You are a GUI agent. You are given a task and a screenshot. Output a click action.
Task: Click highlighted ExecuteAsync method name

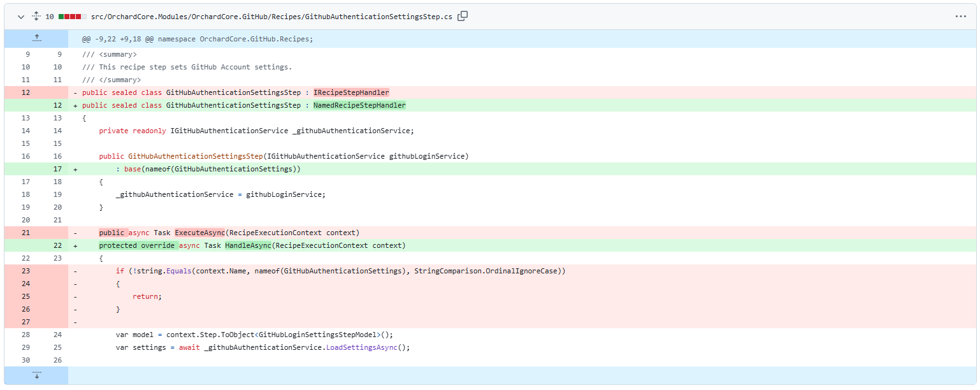coord(199,233)
